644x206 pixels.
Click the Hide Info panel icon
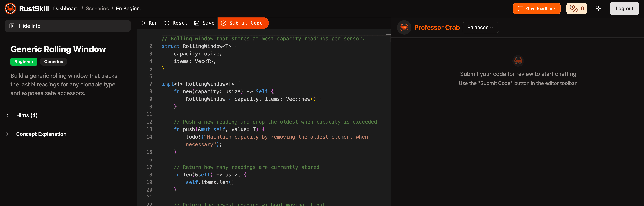coord(12,26)
